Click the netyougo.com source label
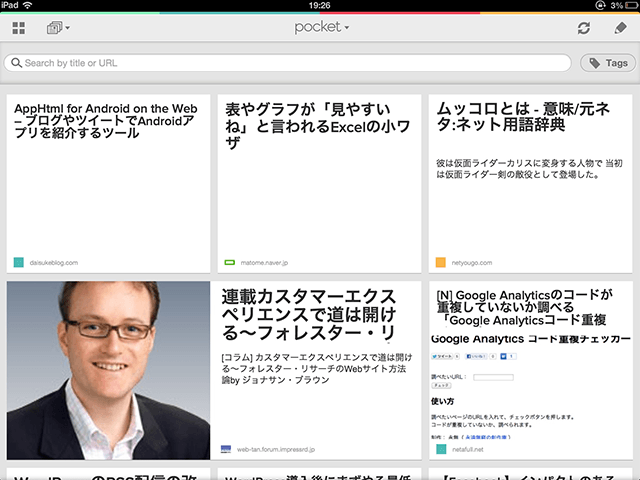640x480 pixels. (471, 262)
